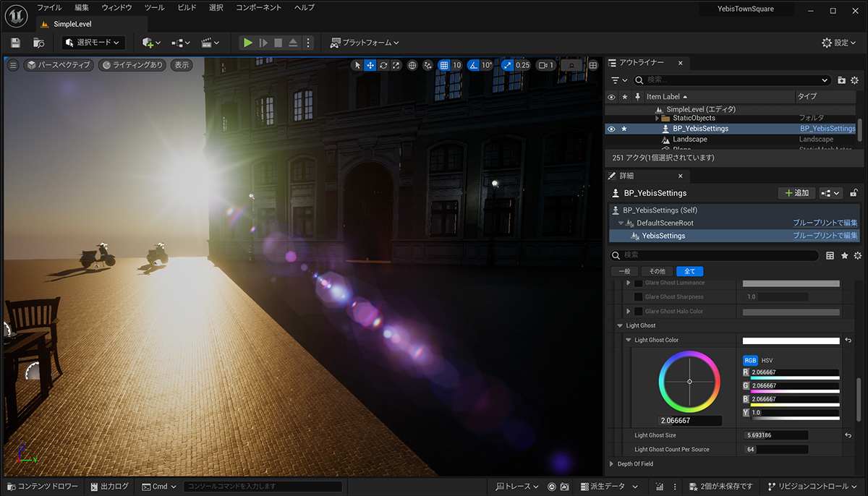Click ブループリントで編集 link beside YebisSettings
The height and width of the screenshot is (496, 868).
[x=825, y=236]
